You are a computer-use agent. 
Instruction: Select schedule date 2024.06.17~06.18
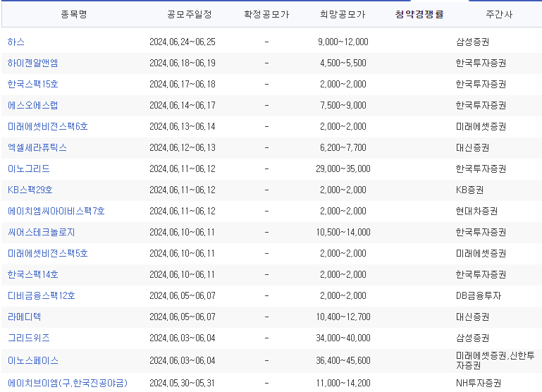[x=183, y=84]
